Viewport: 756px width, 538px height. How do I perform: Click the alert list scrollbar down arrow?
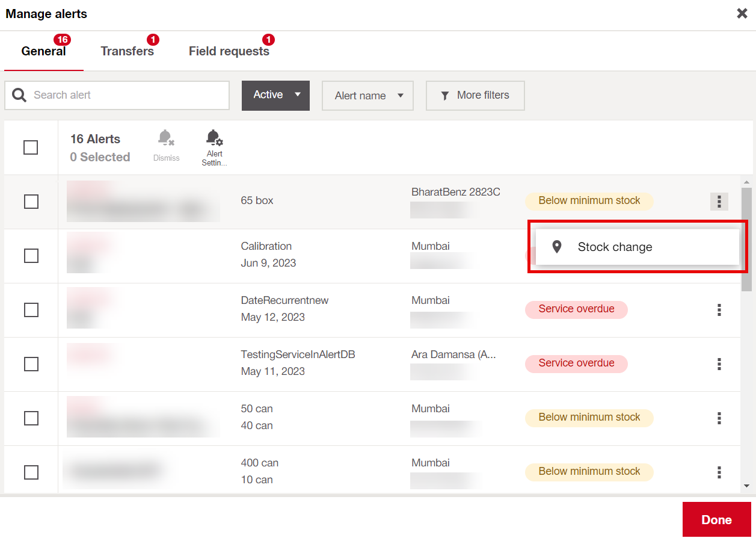(x=746, y=486)
